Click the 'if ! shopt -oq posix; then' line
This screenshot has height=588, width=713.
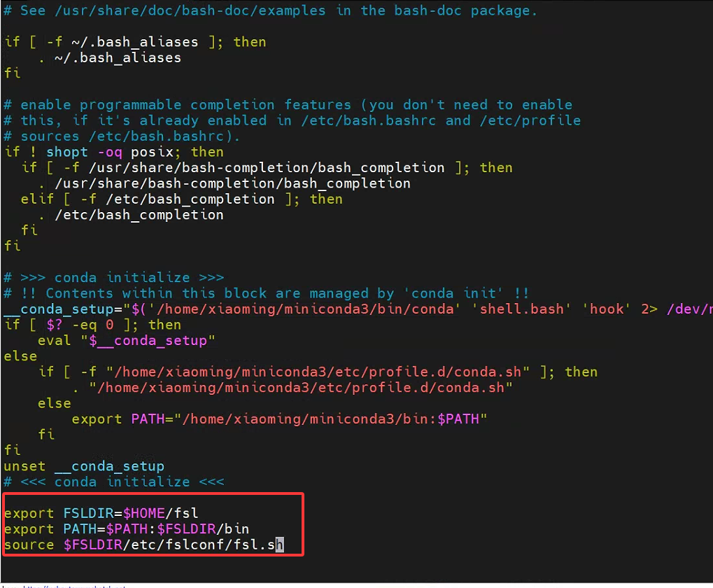[113, 152]
